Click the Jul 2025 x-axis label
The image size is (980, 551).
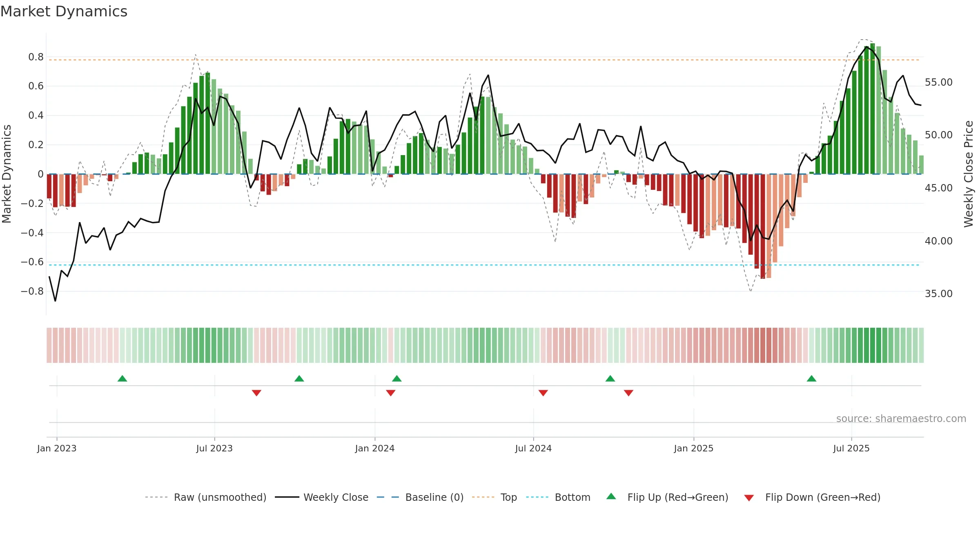click(851, 448)
